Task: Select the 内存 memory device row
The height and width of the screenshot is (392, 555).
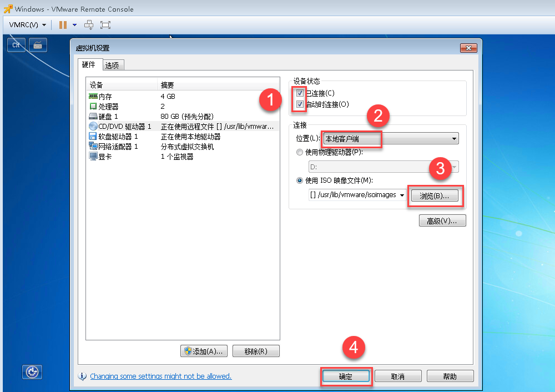Action: (105, 97)
